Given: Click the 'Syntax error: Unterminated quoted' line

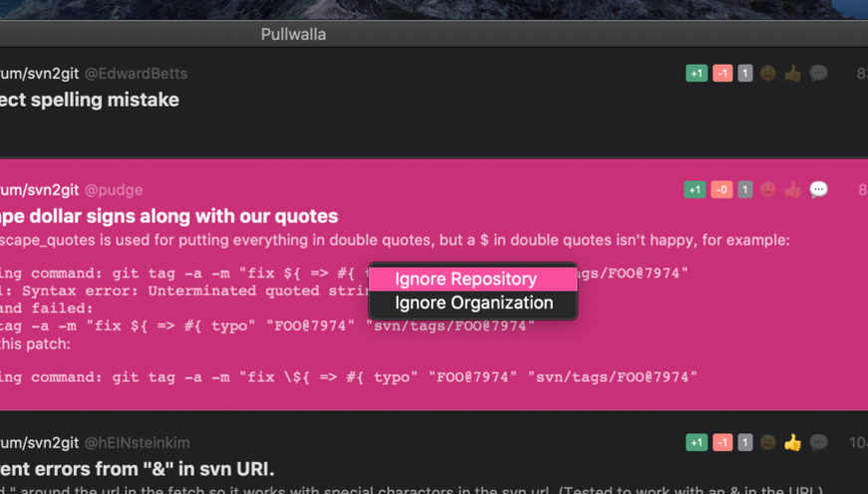Looking at the screenshot, I should [185, 291].
